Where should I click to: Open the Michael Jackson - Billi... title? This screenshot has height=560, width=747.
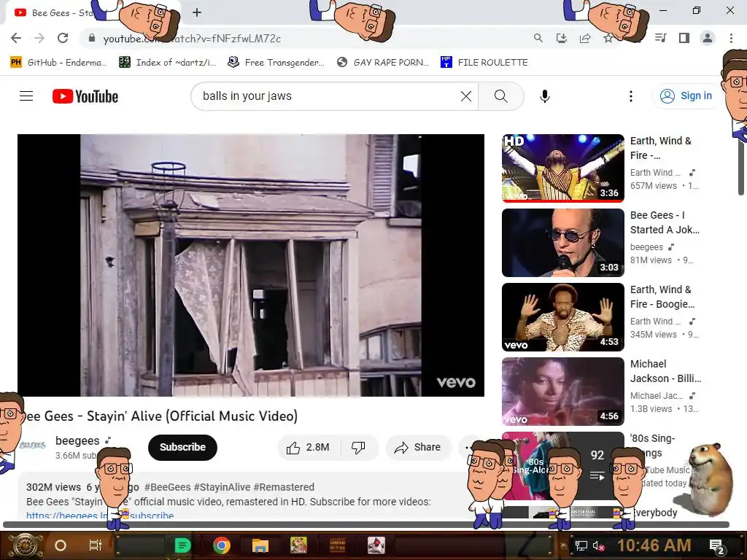(x=665, y=371)
